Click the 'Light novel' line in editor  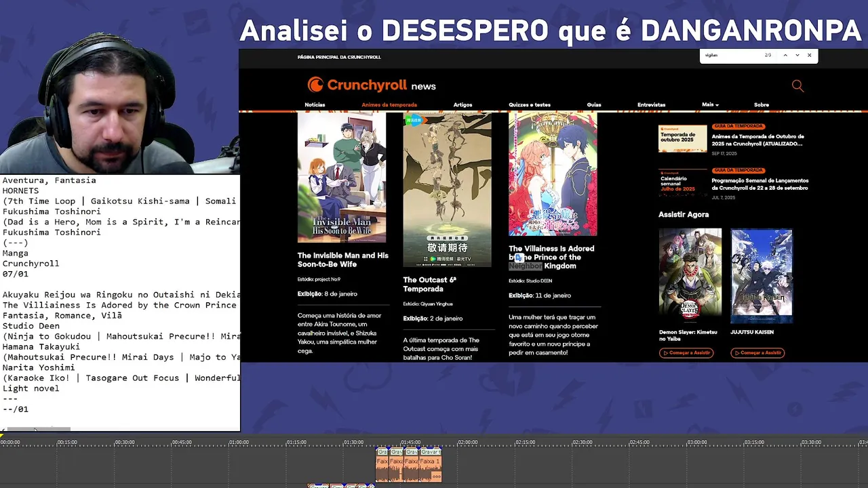coord(31,388)
